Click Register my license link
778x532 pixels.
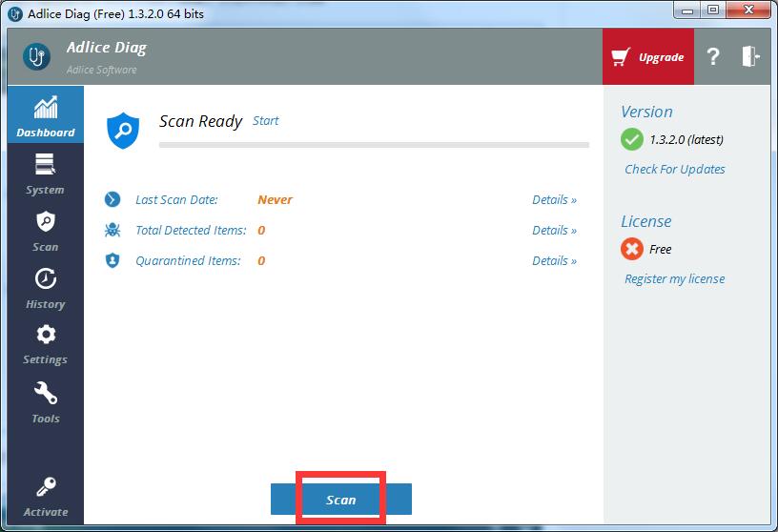click(675, 279)
